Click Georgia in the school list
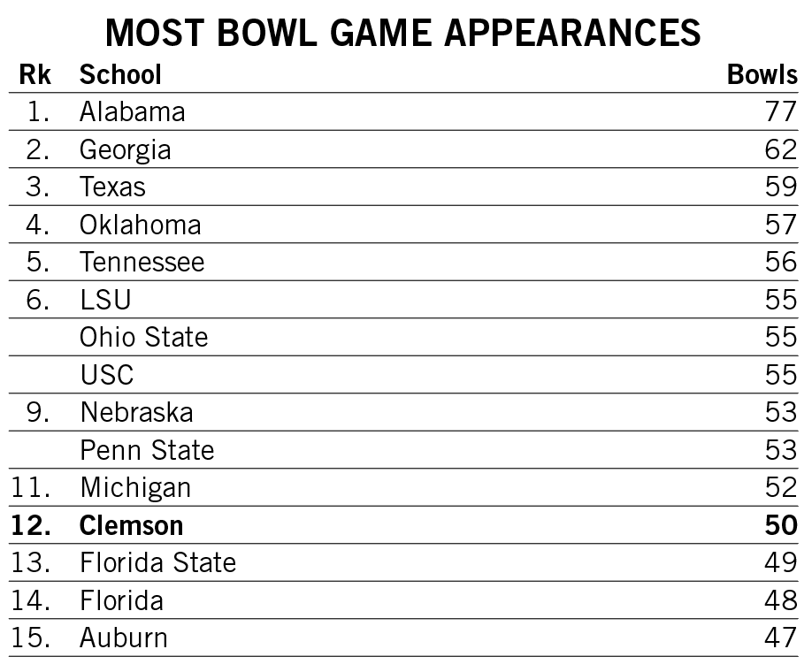Screen dimensions: 812x672 pos(126,150)
